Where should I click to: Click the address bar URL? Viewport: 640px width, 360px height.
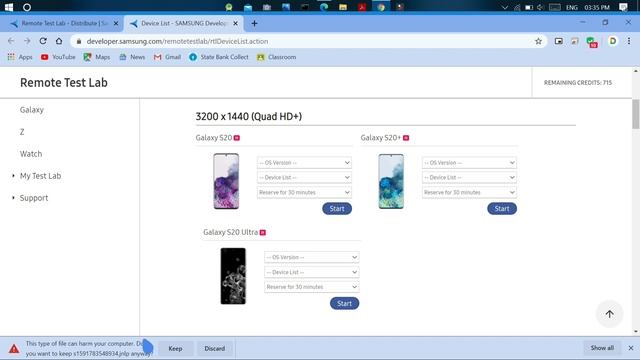click(x=177, y=41)
